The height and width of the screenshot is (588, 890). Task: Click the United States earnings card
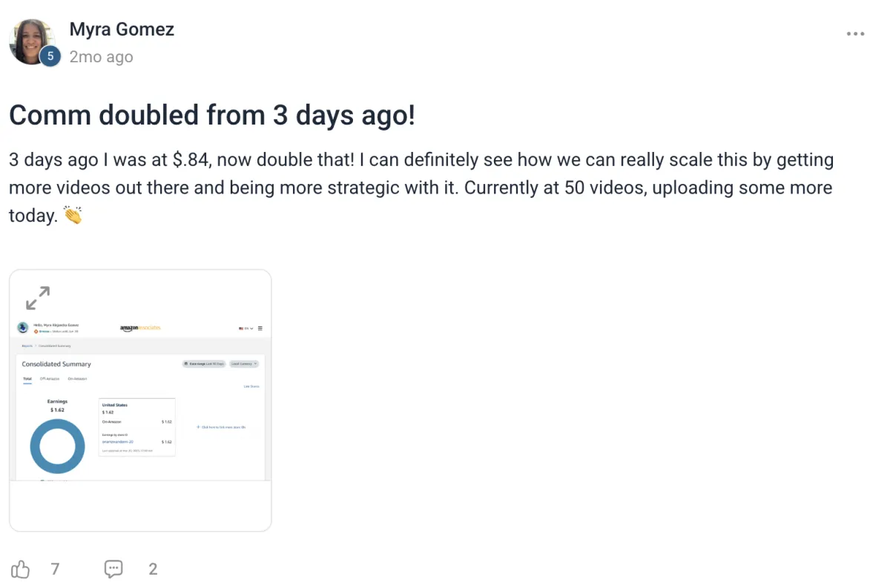pyautogui.click(x=137, y=427)
